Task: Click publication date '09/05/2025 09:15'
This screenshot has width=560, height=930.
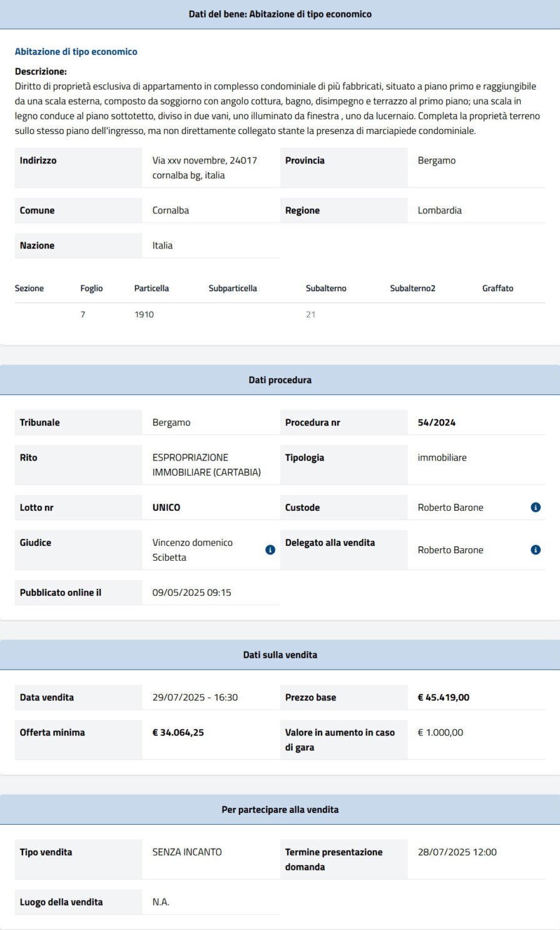Action: tap(191, 593)
